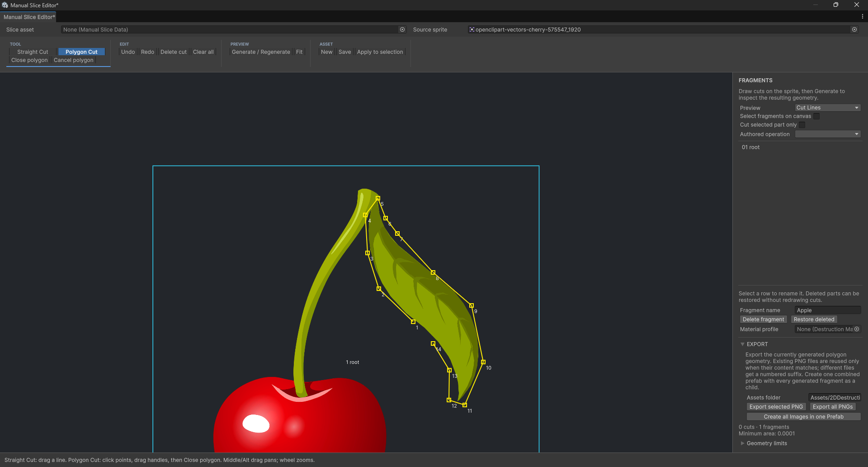Click Undo in Edit group

(x=128, y=52)
